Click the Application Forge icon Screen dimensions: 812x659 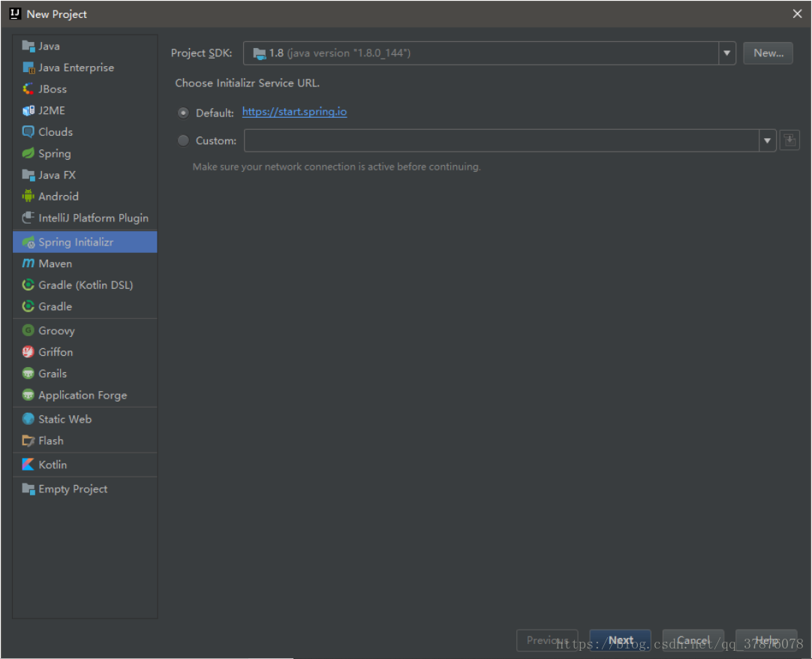tap(28, 395)
